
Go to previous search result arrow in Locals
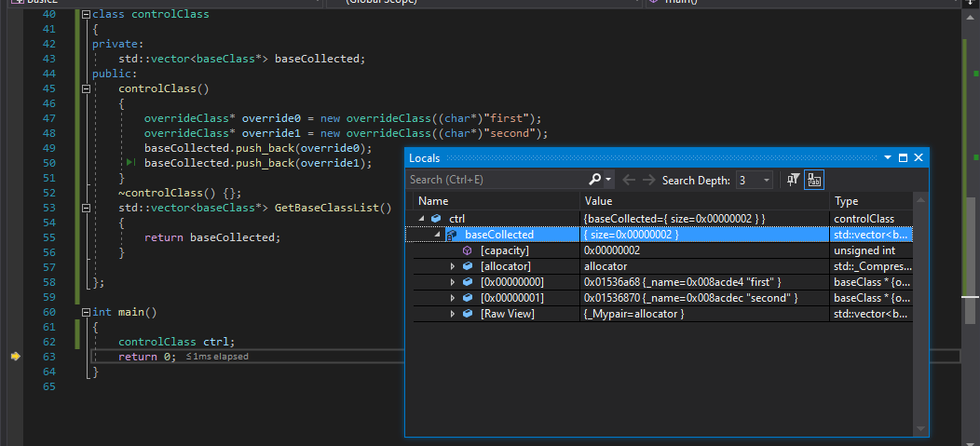tap(629, 180)
